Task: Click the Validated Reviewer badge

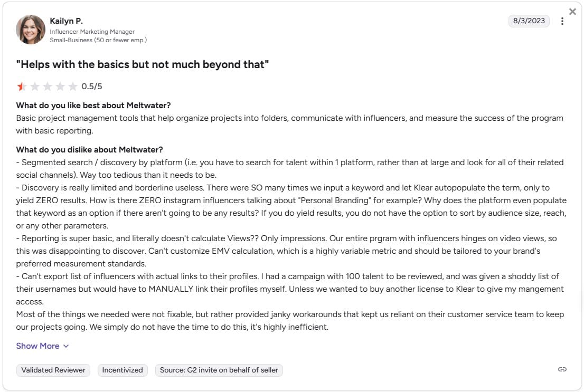Action: [x=53, y=370]
